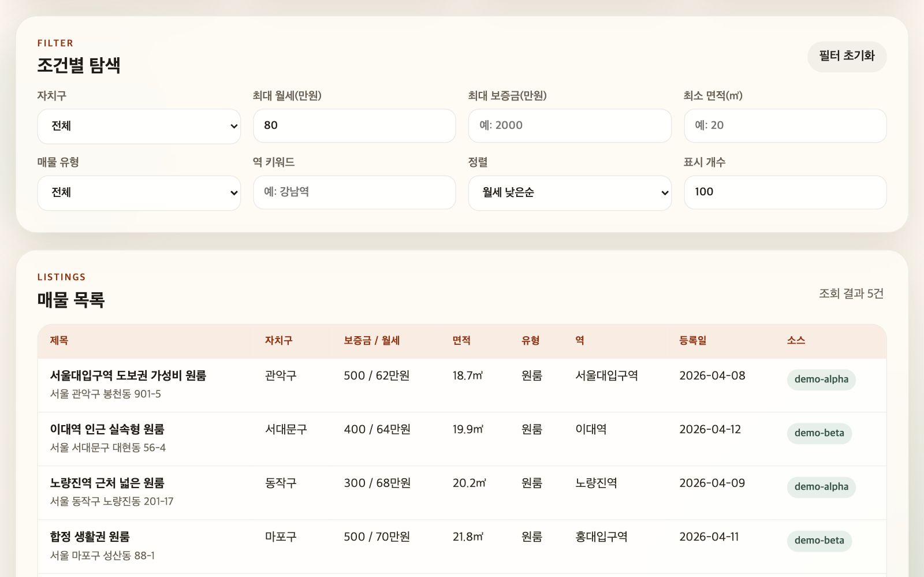The width and height of the screenshot is (924, 577).
Task: Click address 서울 동작구 노량진동 201-17
Action: 111,501
